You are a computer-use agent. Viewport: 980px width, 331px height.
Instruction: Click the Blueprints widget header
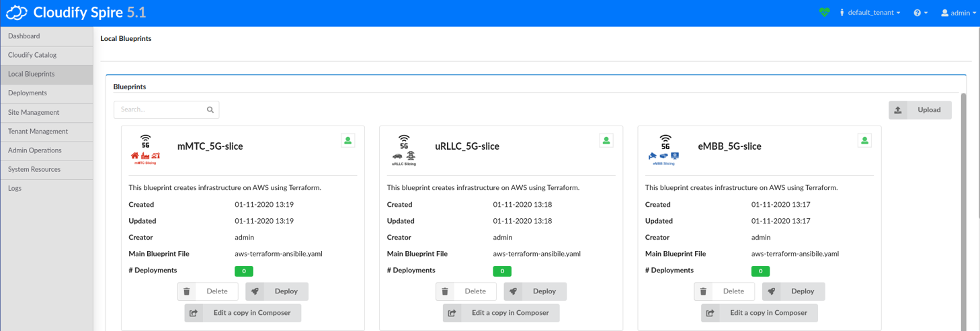tap(130, 87)
